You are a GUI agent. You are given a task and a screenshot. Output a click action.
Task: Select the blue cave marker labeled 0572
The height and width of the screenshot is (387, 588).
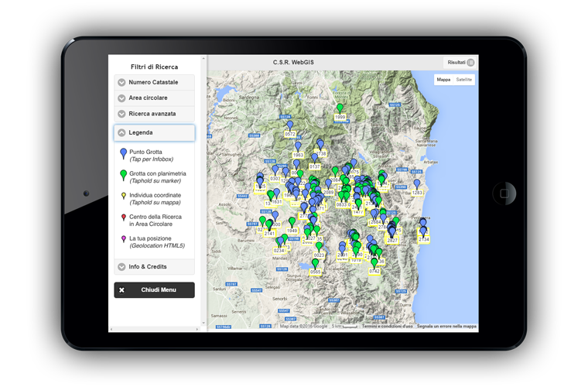point(289,125)
